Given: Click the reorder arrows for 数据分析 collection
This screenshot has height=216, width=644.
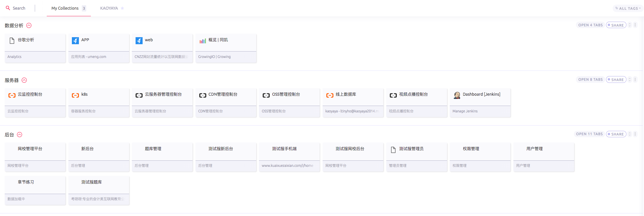Looking at the screenshot, I should (630, 25).
